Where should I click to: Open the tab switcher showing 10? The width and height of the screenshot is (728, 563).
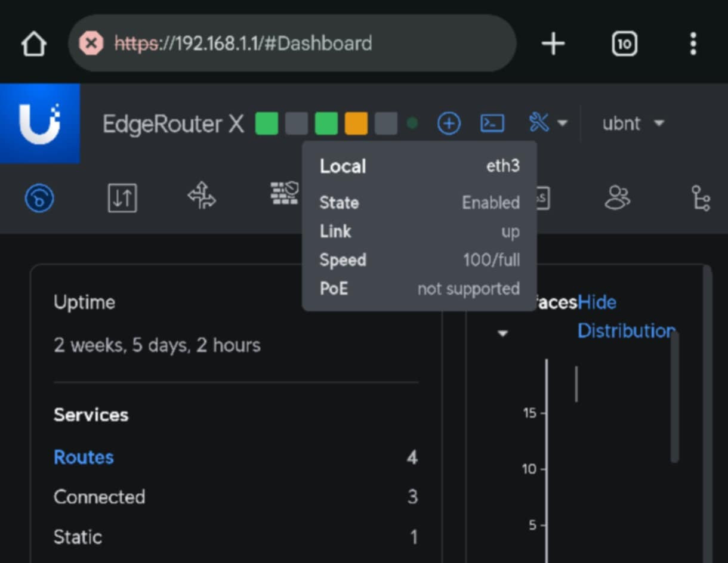(624, 44)
